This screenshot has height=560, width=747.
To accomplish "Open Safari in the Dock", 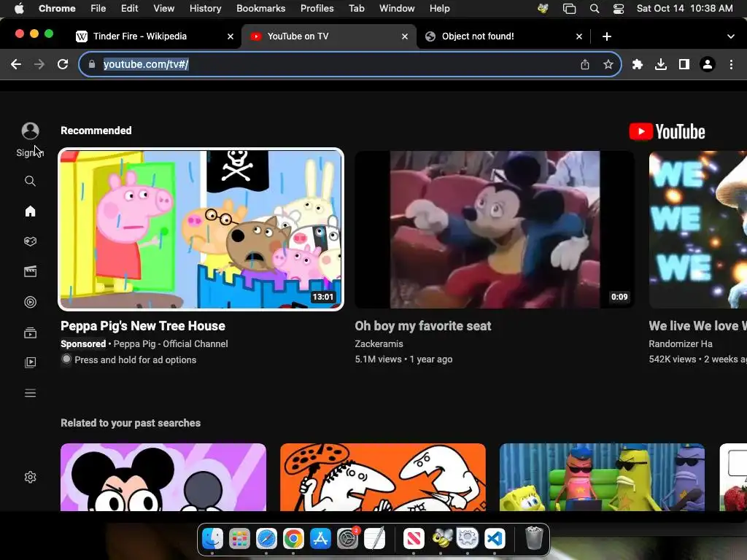I will click(266, 539).
